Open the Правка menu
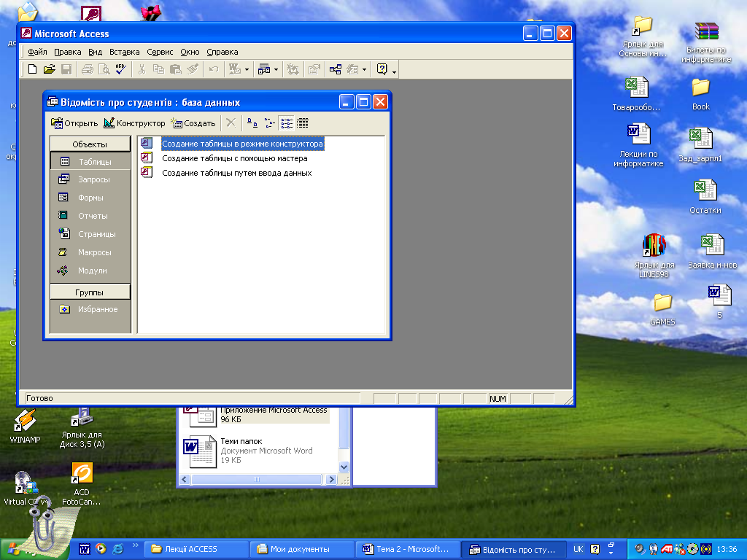747x560 pixels. tap(68, 52)
